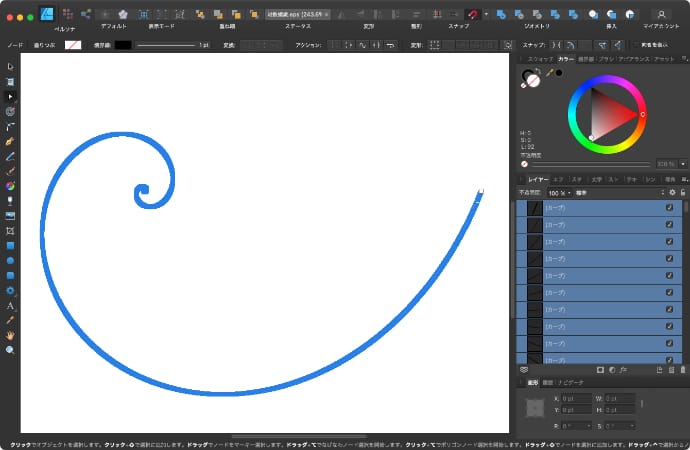Screen dimensions: 690x450
Task: Switch to the Designer persona icon
Action: pos(45,14)
